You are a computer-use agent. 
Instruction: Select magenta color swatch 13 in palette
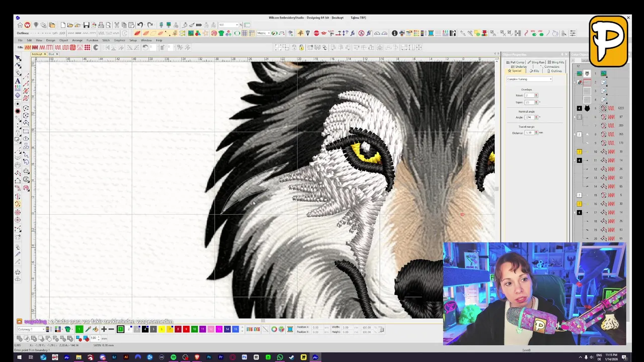click(x=219, y=329)
